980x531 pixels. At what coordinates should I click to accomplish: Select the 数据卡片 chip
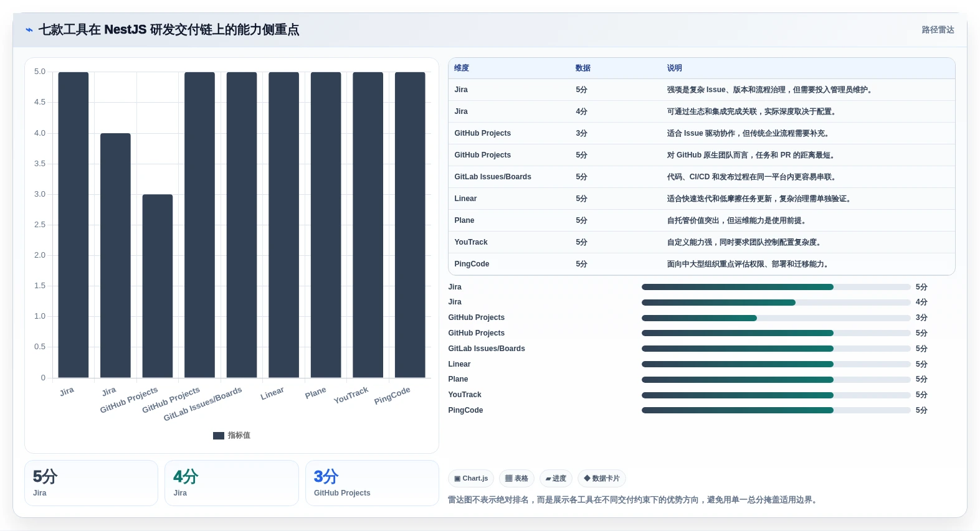pos(602,479)
